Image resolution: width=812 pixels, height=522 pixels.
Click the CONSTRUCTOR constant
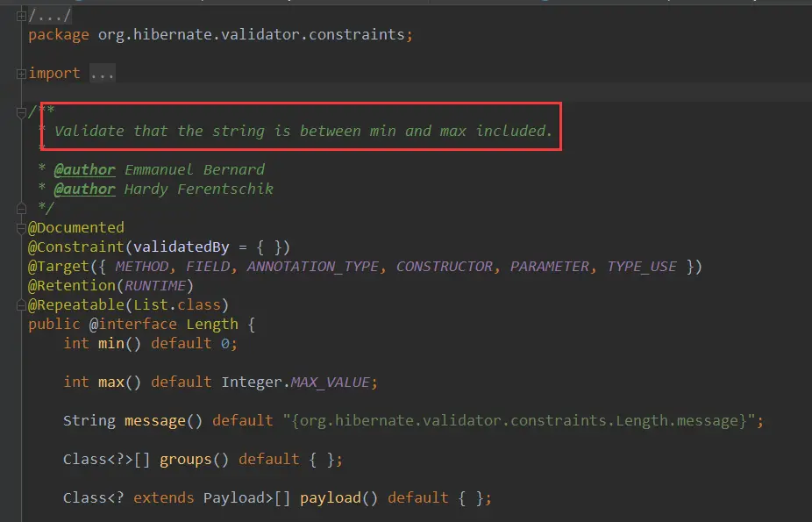click(x=445, y=266)
